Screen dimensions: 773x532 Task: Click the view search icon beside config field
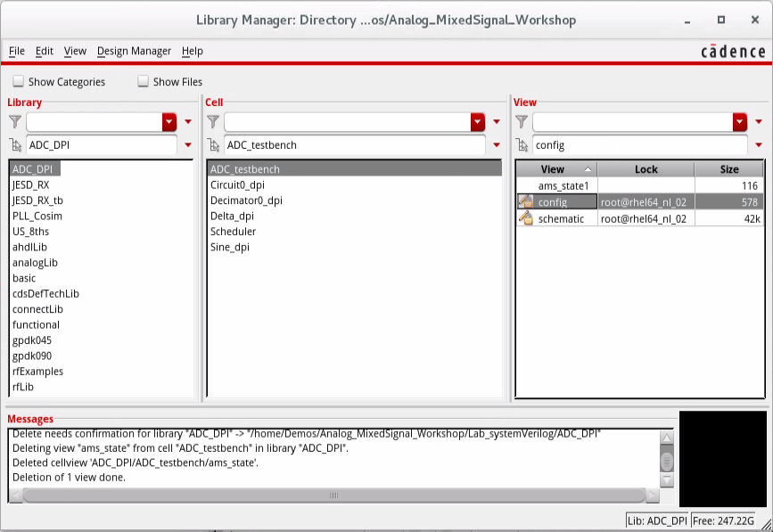[x=522, y=145]
